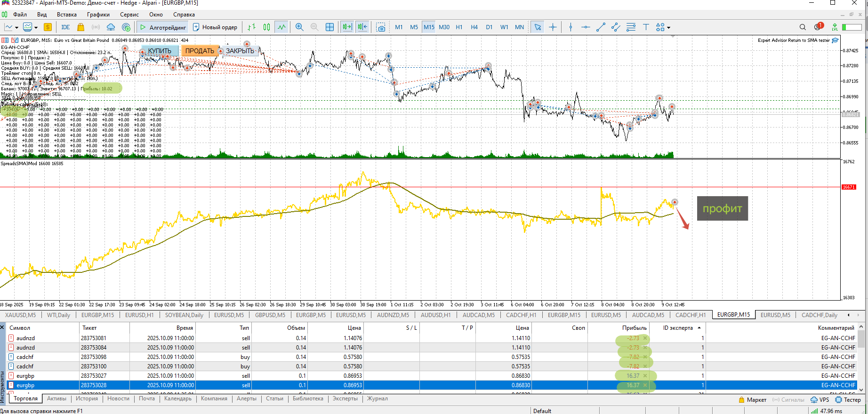Click the tile windows grid icon

pos(330,27)
